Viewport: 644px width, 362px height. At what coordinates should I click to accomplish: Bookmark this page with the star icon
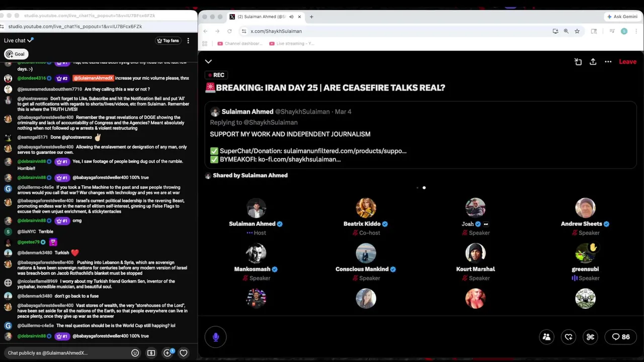[x=577, y=31]
